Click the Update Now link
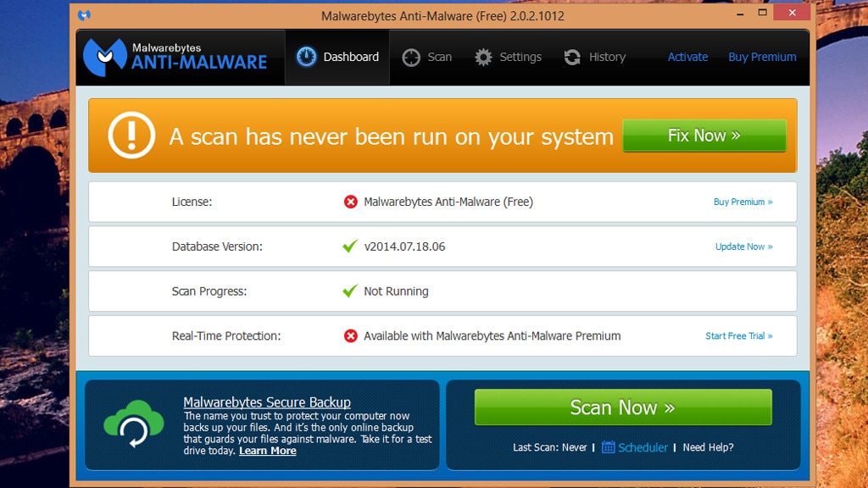The image size is (868, 488). [x=744, y=247]
